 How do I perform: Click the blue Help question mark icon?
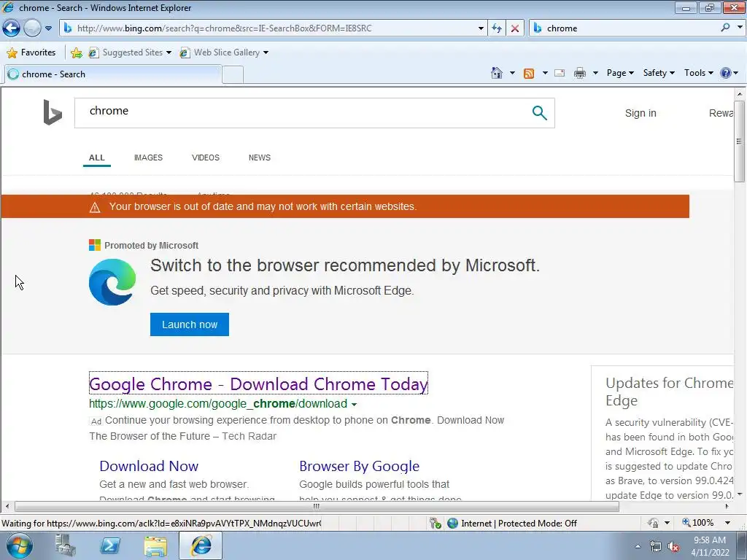tap(726, 73)
